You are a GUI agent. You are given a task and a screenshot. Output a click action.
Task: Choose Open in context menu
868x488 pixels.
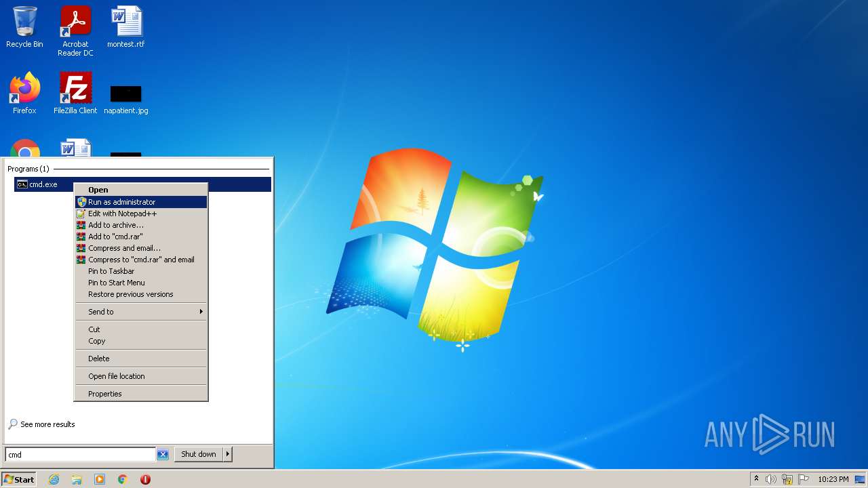click(x=140, y=190)
